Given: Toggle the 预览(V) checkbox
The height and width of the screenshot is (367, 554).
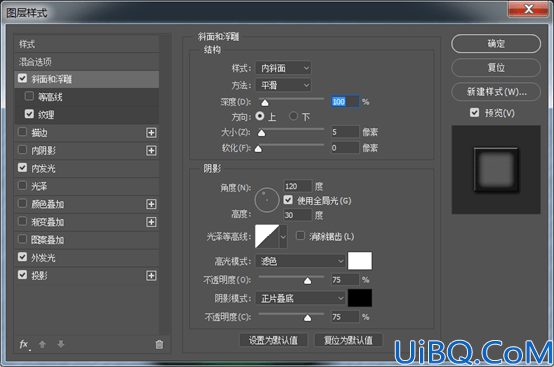Looking at the screenshot, I should 475,113.
